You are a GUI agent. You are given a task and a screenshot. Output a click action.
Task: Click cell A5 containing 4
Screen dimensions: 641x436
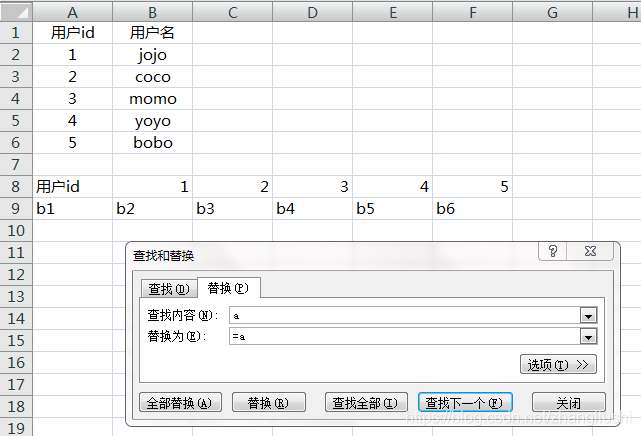point(72,121)
